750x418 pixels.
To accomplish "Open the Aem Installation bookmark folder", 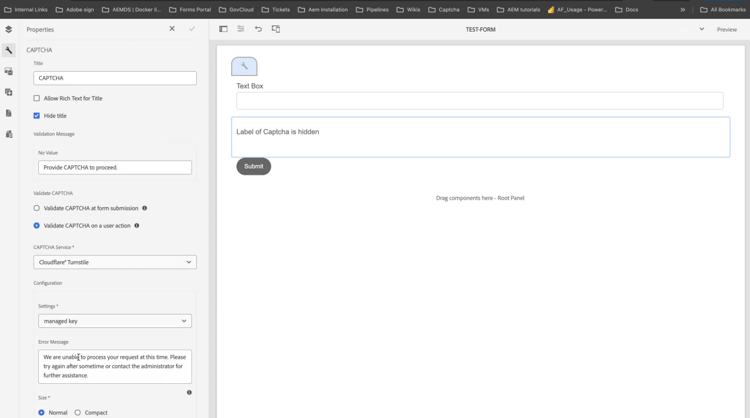I will click(323, 10).
